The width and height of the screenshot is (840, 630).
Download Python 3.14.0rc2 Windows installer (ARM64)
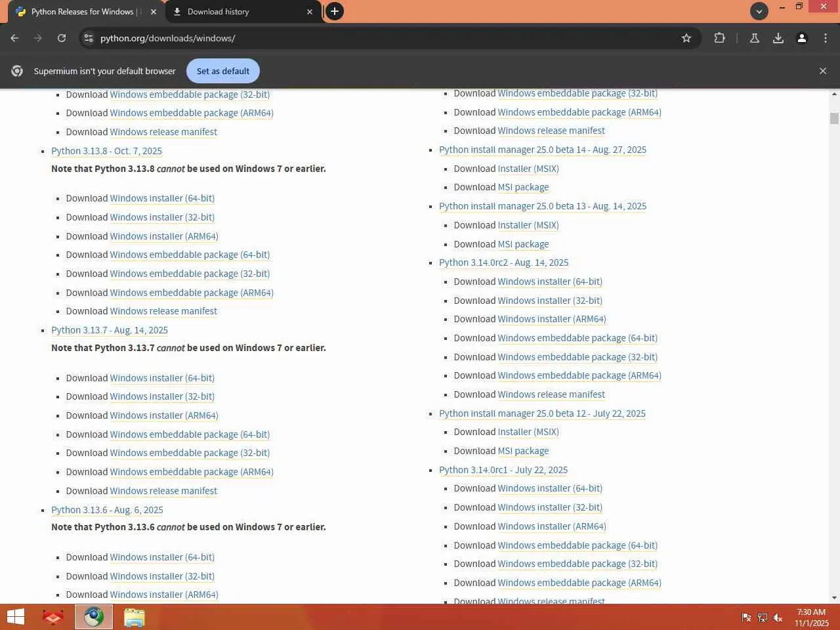[x=552, y=319]
